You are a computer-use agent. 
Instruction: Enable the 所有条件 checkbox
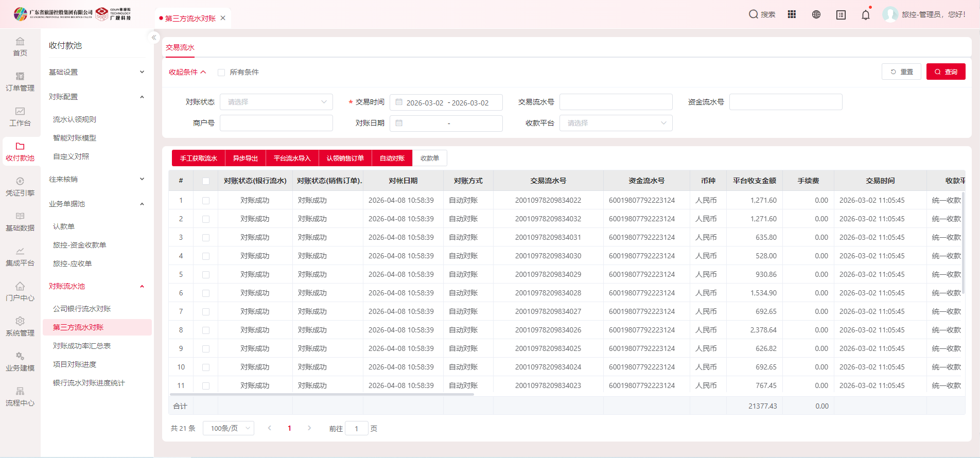[x=221, y=73]
